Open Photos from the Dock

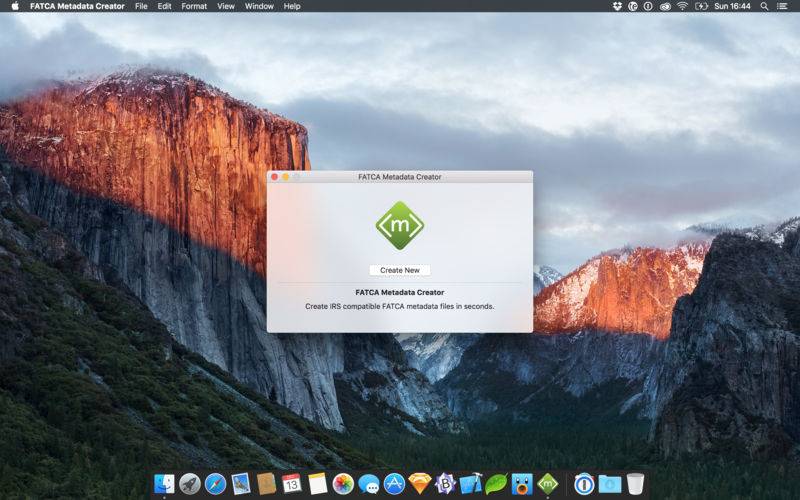[x=343, y=484]
